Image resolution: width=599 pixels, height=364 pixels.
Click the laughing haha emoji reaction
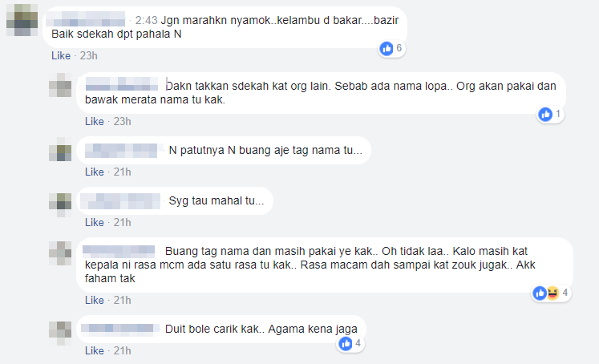[x=552, y=293]
